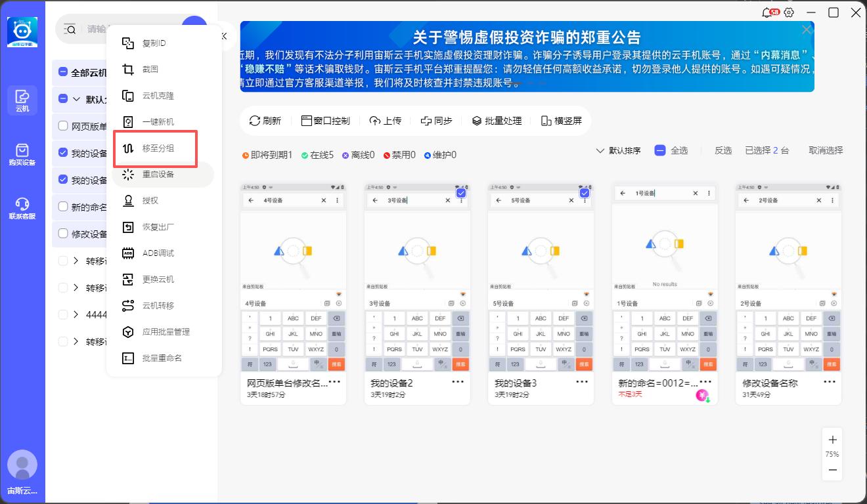Click the 上传 upload button
867x504 pixels.
coord(386,121)
